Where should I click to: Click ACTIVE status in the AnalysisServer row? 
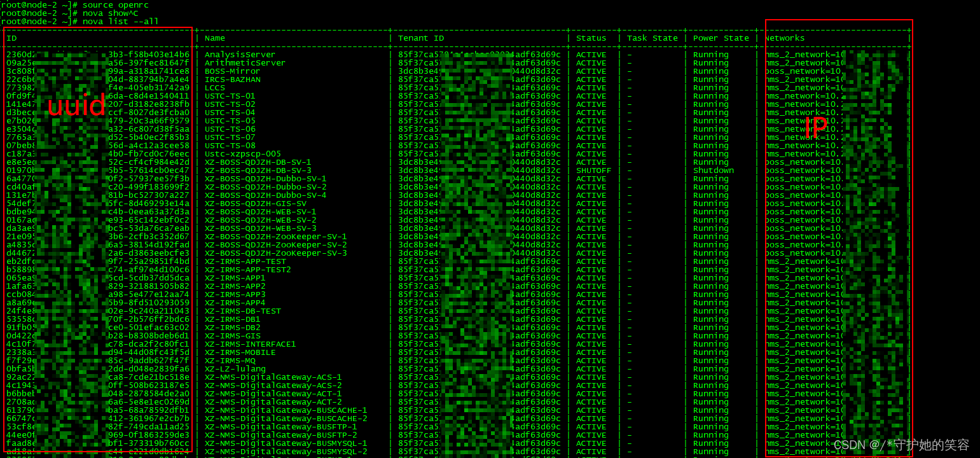[591, 55]
